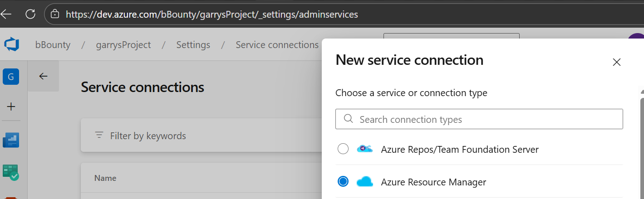The width and height of the screenshot is (644, 199).
Task: Open the Overview hub in sidebar
Action: [x=11, y=140]
